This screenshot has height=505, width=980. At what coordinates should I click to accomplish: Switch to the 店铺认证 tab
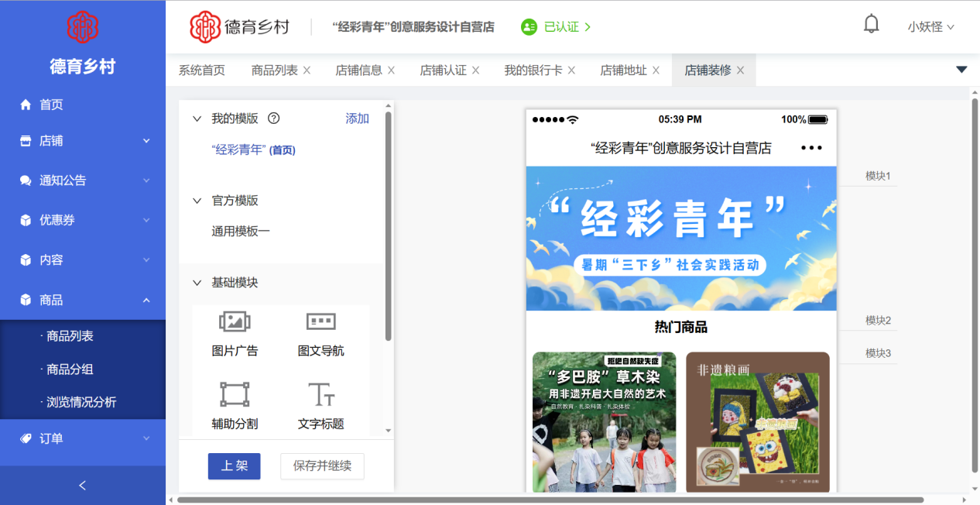(443, 70)
